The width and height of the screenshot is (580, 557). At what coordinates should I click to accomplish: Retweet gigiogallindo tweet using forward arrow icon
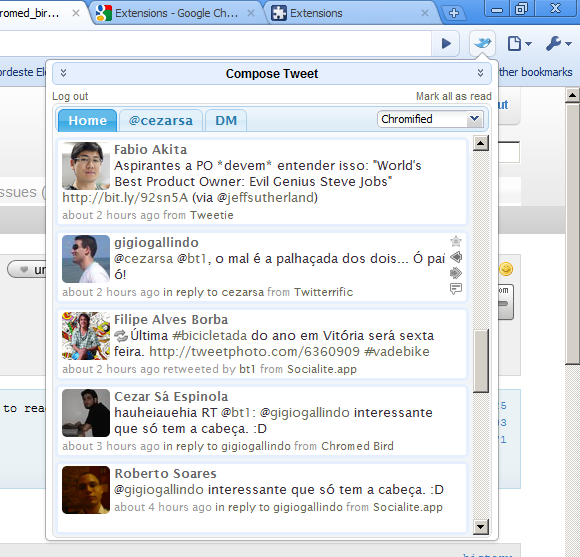[456, 273]
